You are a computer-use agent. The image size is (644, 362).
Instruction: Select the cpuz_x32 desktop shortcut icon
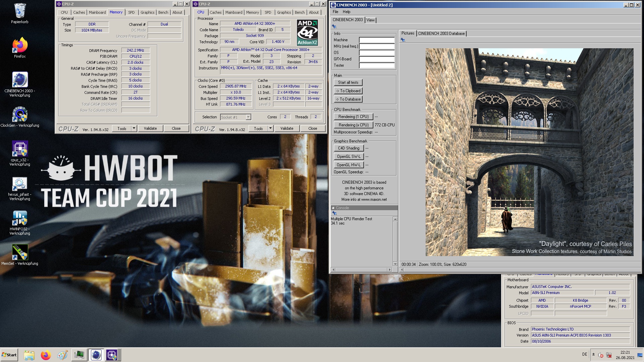click(20, 149)
